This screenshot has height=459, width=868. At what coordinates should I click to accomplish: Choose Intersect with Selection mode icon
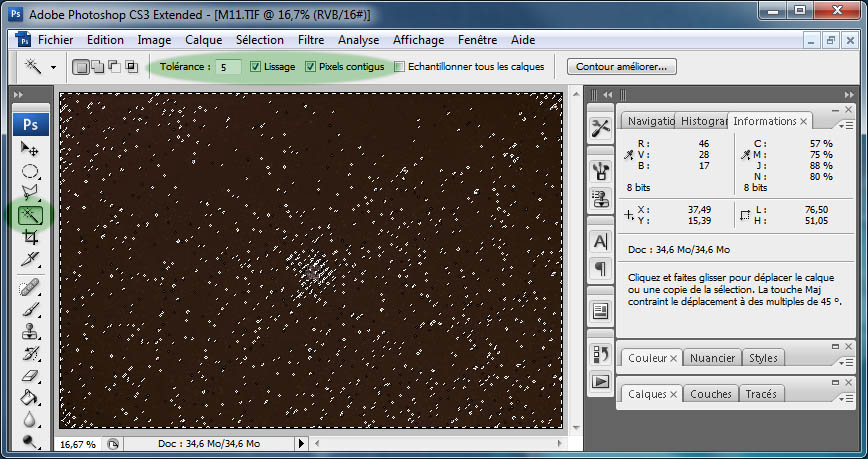click(132, 67)
